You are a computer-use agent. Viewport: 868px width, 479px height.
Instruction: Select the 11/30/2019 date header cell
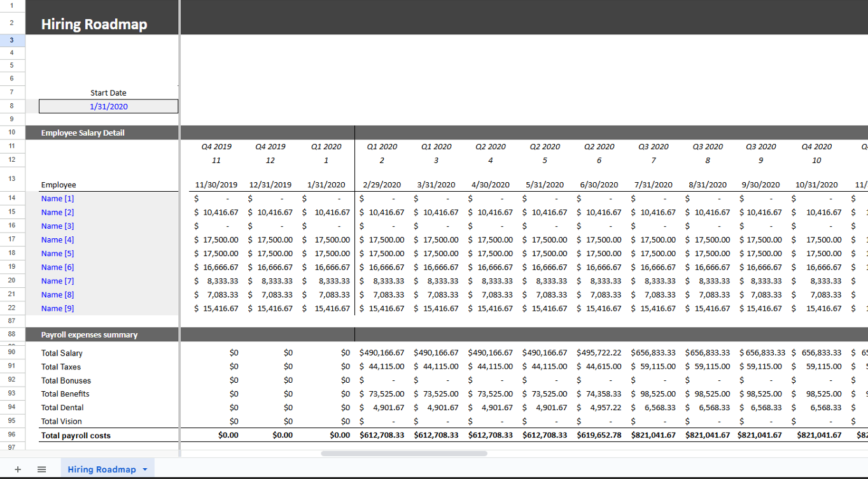(216, 185)
